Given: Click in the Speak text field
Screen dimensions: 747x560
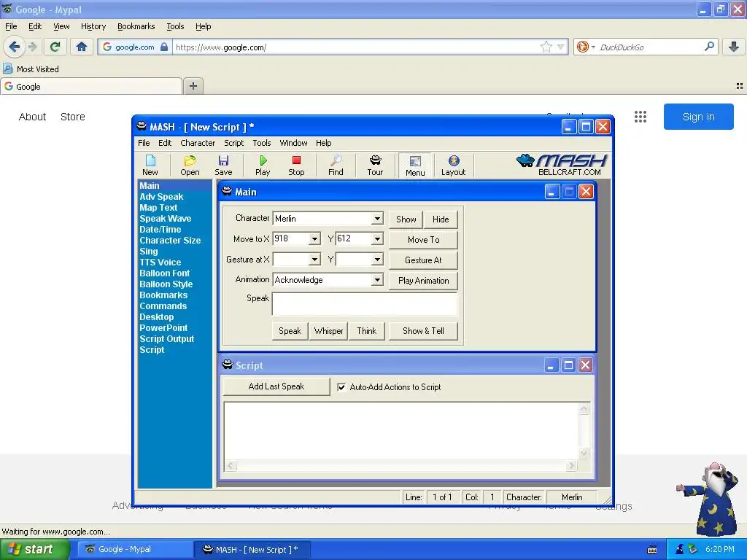Looking at the screenshot, I should (365, 304).
